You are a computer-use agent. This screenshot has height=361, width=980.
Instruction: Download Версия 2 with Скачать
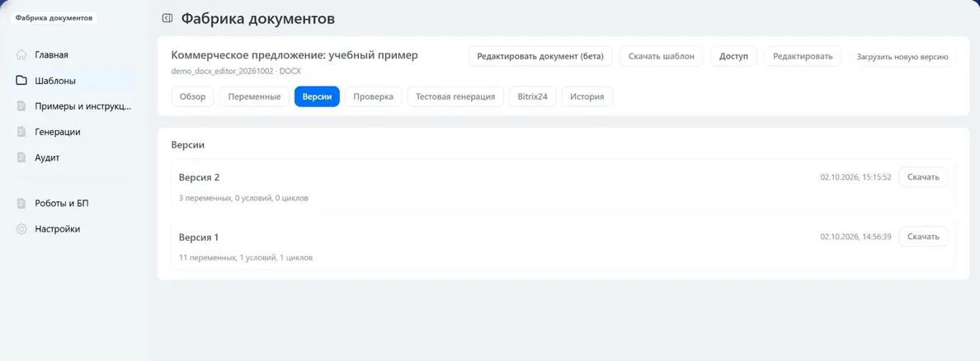click(923, 176)
